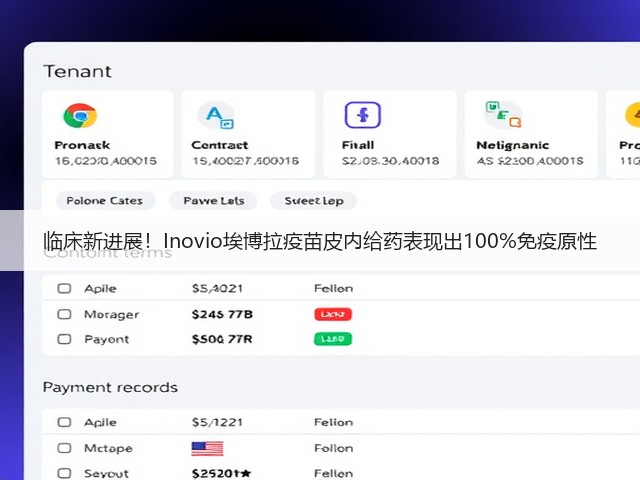Open the Pronack card

[x=108, y=134]
